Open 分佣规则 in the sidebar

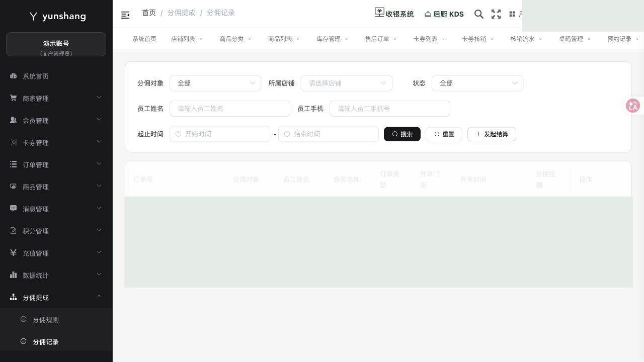[x=56, y=319]
